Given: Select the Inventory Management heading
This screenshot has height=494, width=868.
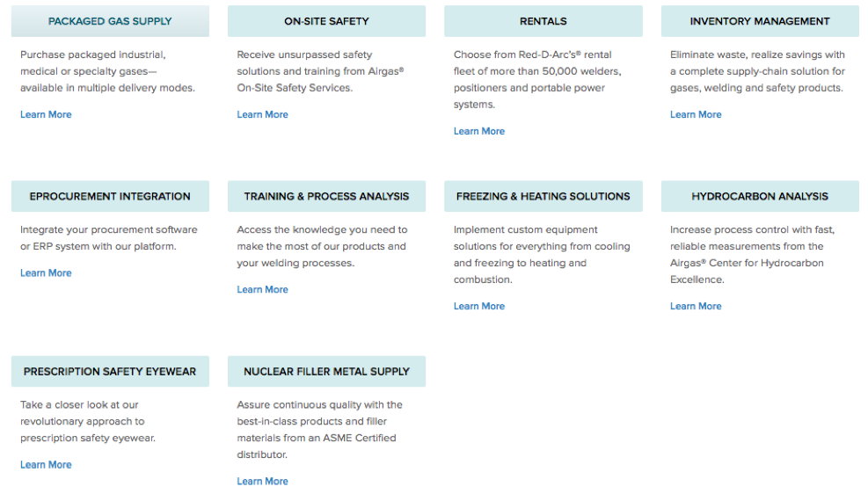Looking at the screenshot, I should pyautogui.click(x=760, y=21).
